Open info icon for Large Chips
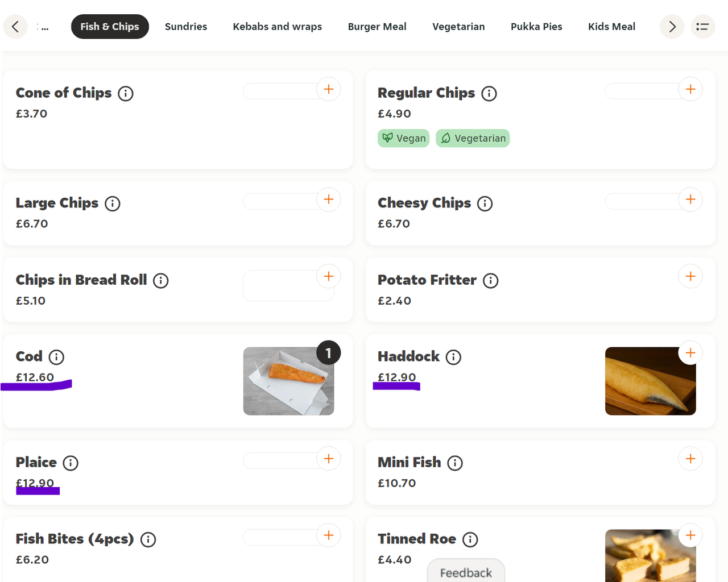Screen dimensions: 728x582 [x=113, y=203]
